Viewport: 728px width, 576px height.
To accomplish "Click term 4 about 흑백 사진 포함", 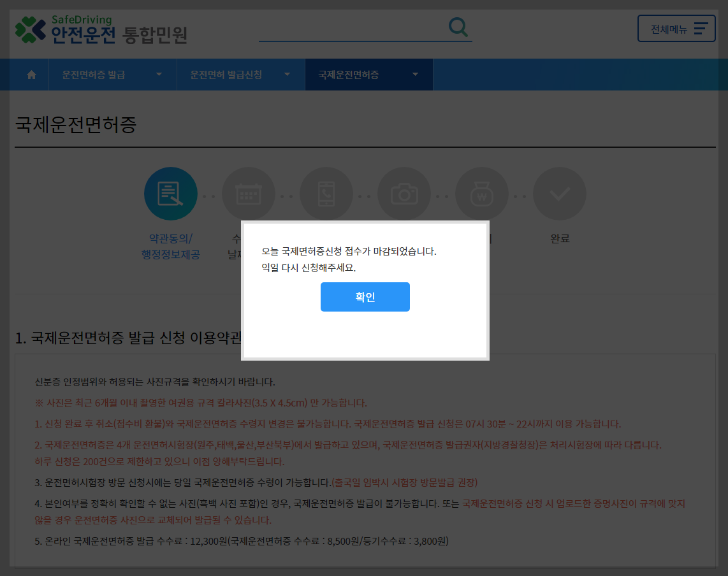I will coord(360,512).
